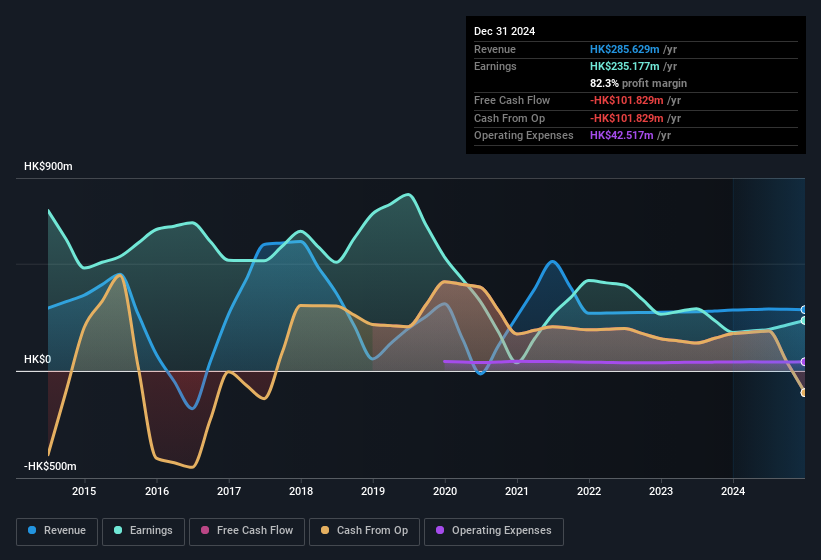Viewport: 821px width, 560px height.
Task: Click the 2015 x-axis label
Action: click(x=84, y=491)
